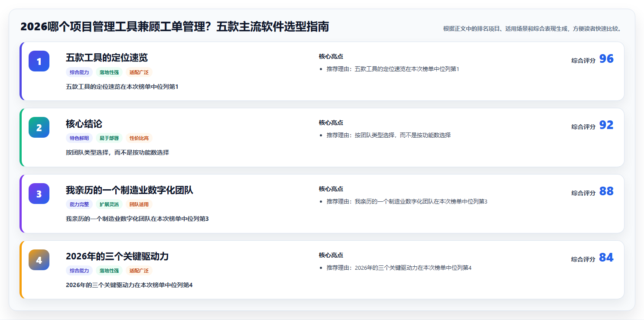Click bold summary 五款工具的定位速览在本次榜单中位列第1
This screenshot has height=320, width=644.
point(122,87)
